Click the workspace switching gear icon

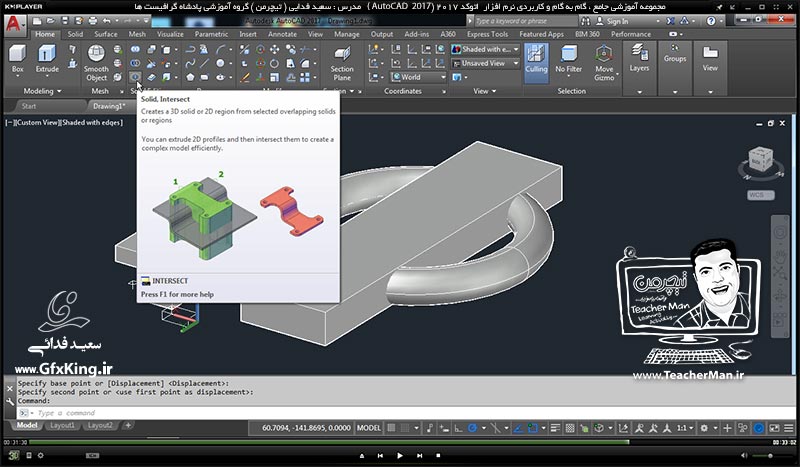click(704, 428)
